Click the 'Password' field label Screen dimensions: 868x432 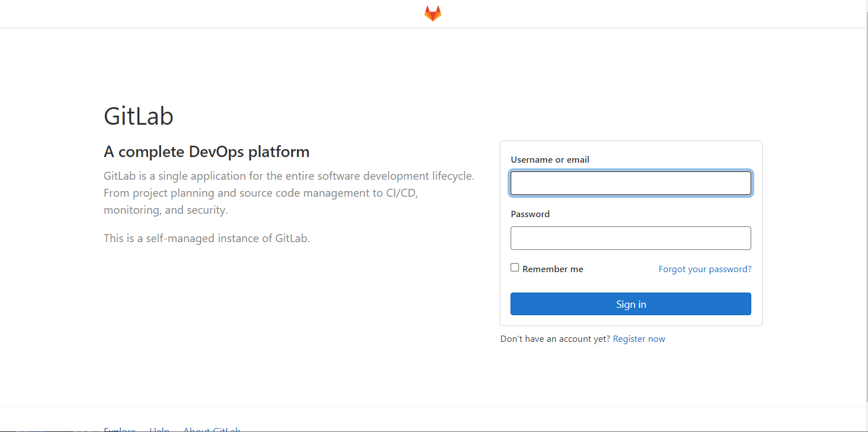click(x=530, y=214)
